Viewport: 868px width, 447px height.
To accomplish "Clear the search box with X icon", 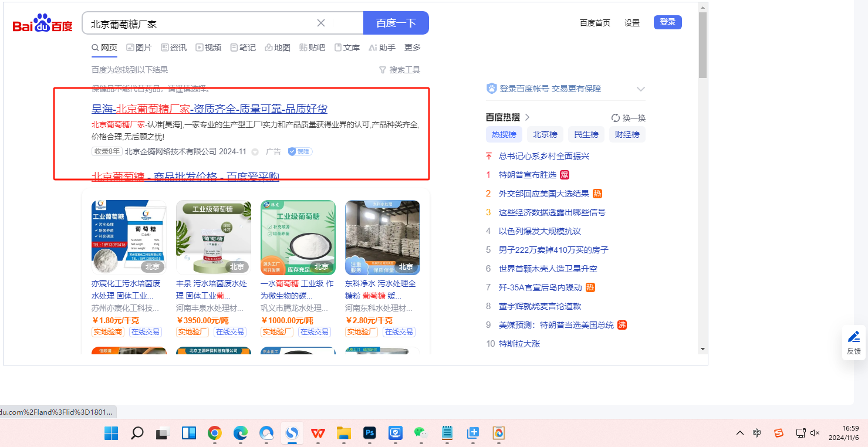I will click(x=321, y=23).
